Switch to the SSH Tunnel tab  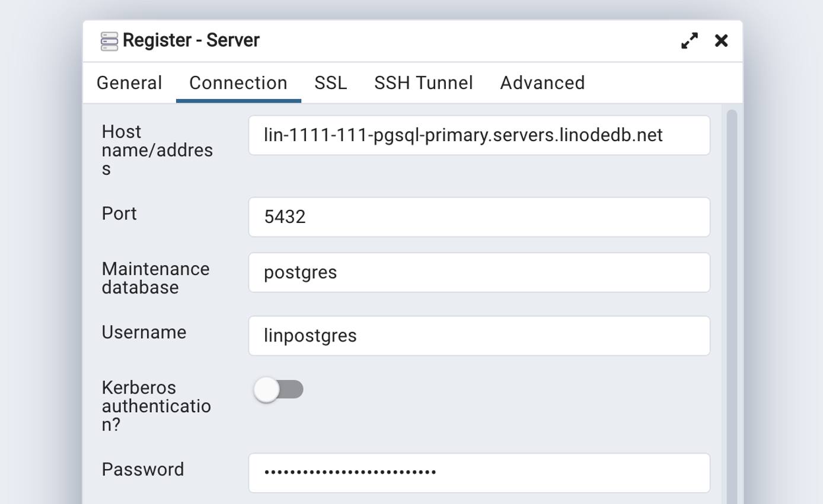tap(423, 83)
